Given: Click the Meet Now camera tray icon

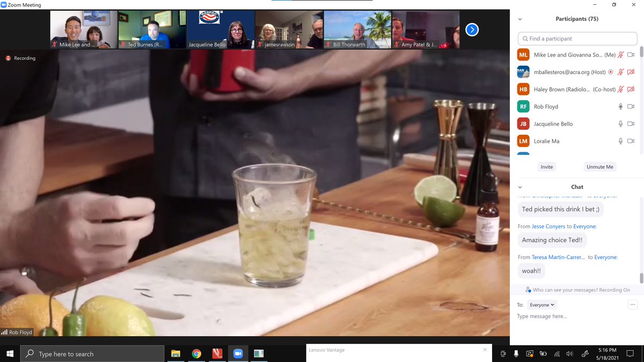Looking at the screenshot, I should (503, 354).
